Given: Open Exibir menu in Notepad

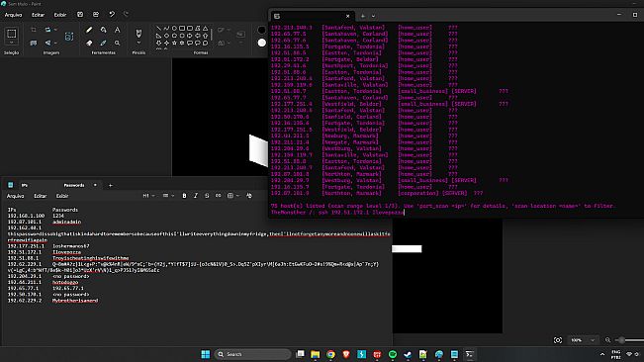Looking at the screenshot, I should click(x=62, y=196).
